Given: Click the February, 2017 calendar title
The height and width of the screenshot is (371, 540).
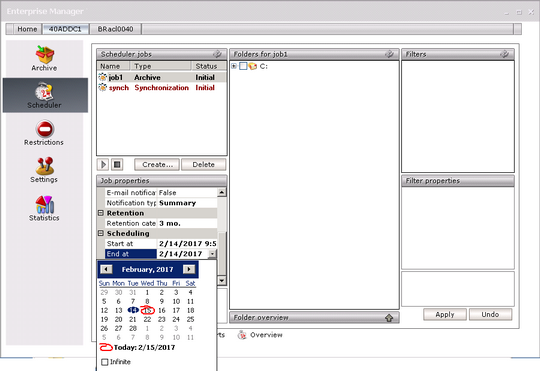Looking at the screenshot, I should tap(147, 269).
